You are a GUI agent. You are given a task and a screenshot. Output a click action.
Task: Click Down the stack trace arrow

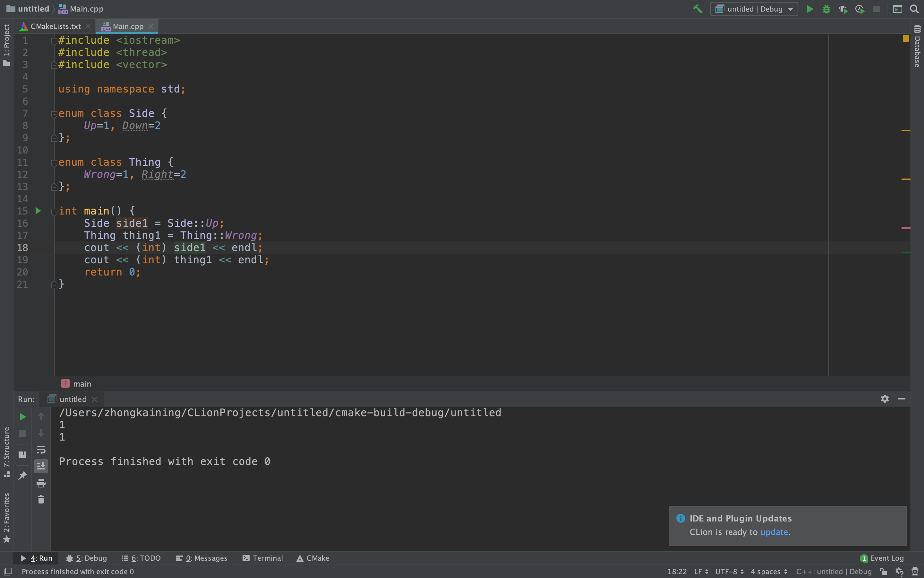pyautogui.click(x=41, y=433)
